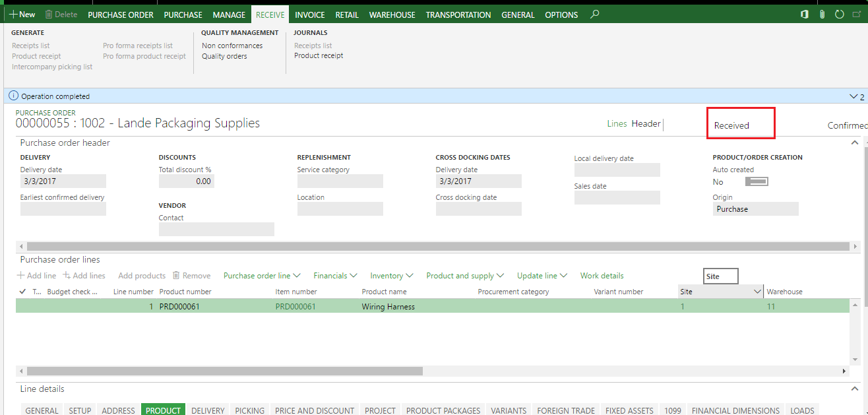Viewport: 868px width, 415px height.
Task: Open in Microsoft Office icon
Action: pyautogui.click(x=805, y=15)
